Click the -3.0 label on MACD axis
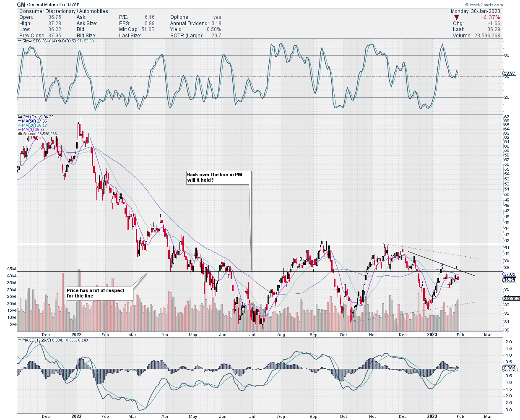This screenshot has height=420, width=520. tap(508, 410)
